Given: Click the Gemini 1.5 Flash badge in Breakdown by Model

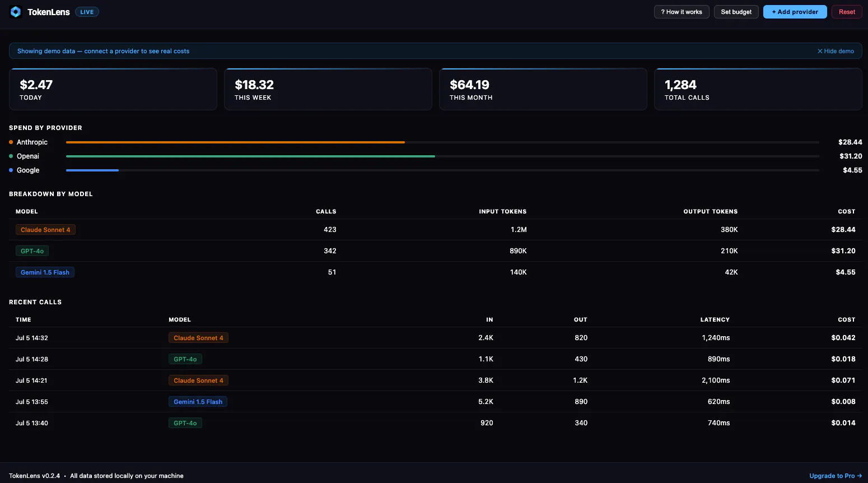Looking at the screenshot, I should pyautogui.click(x=45, y=272).
